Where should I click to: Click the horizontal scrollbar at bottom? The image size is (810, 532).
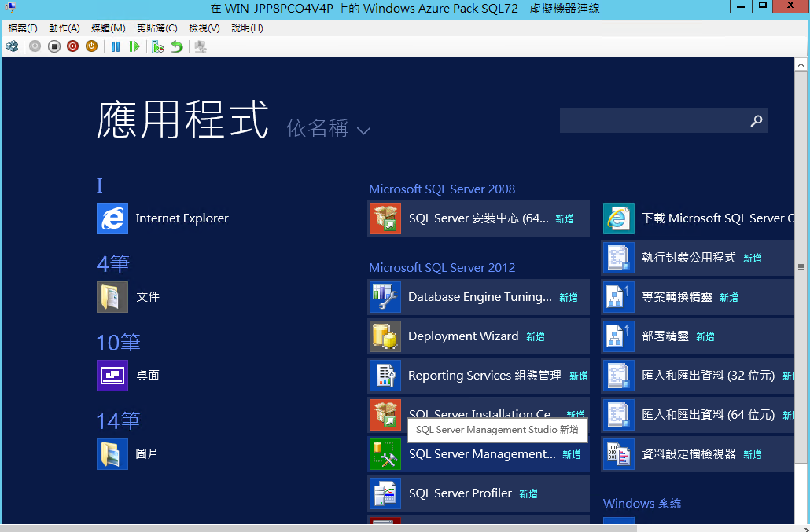(x=318, y=528)
